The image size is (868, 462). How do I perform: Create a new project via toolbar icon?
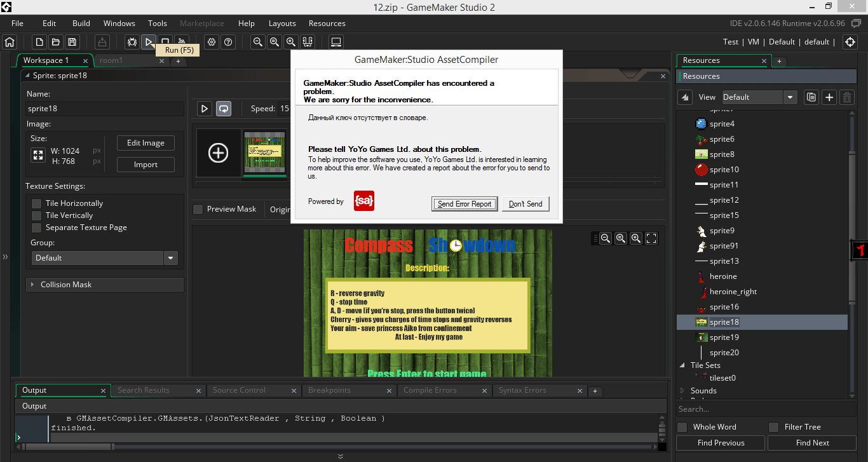point(39,42)
